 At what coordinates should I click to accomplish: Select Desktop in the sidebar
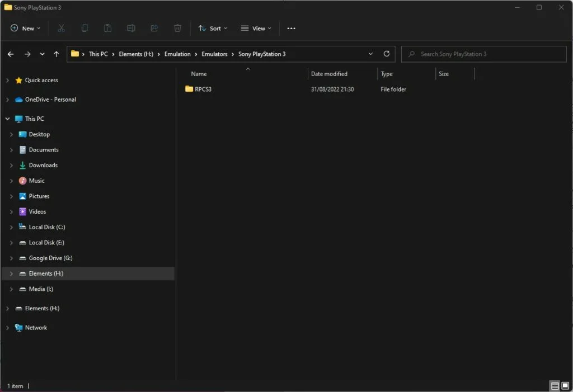coord(39,134)
